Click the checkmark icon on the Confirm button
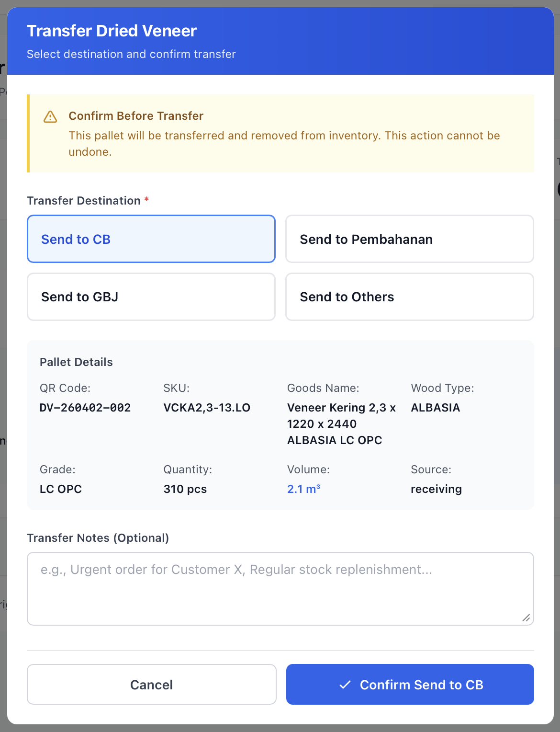Screen dimensions: 560x732 tap(345, 685)
